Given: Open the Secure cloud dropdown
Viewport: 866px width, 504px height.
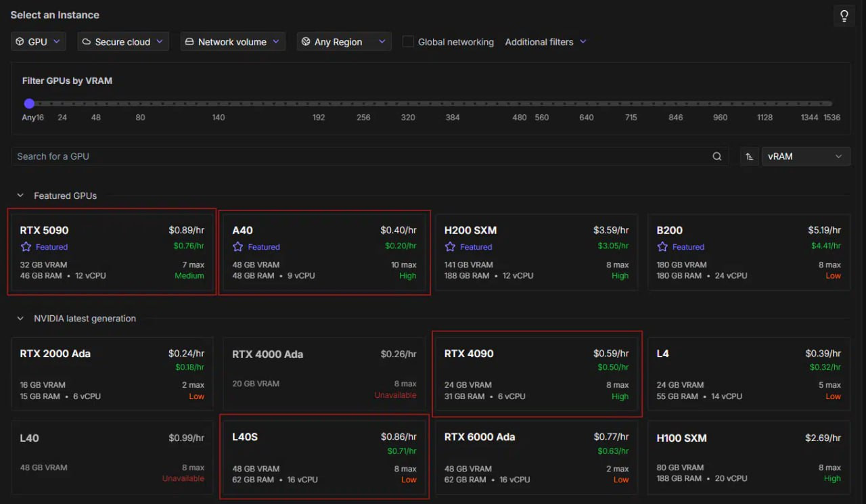Looking at the screenshot, I should (x=123, y=42).
